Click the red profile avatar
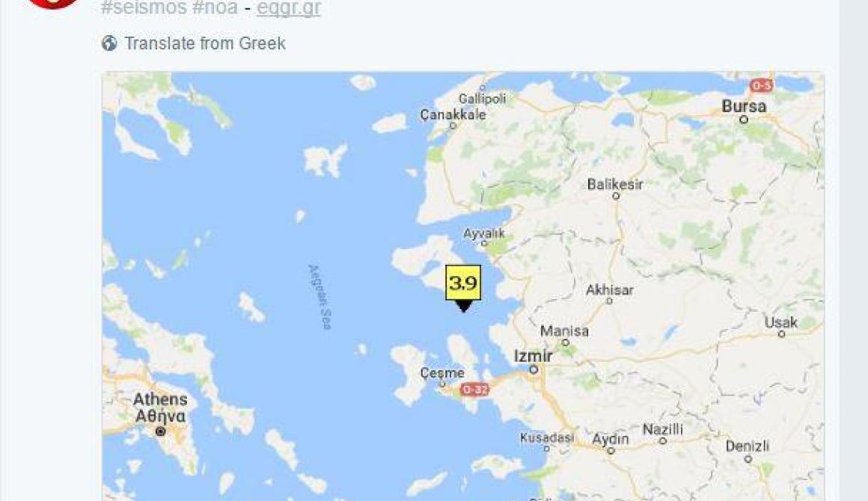The height and width of the screenshot is (501, 868). [53, 3]
